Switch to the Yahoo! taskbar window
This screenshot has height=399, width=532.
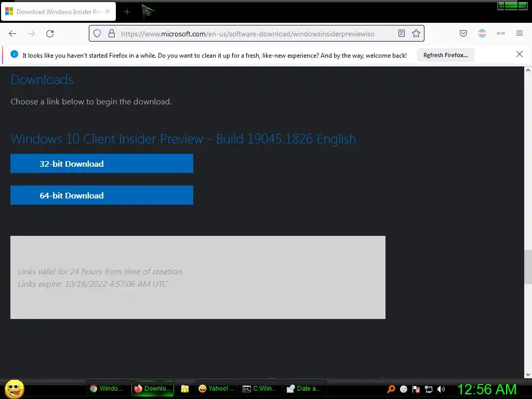click(x=217, y=389)
